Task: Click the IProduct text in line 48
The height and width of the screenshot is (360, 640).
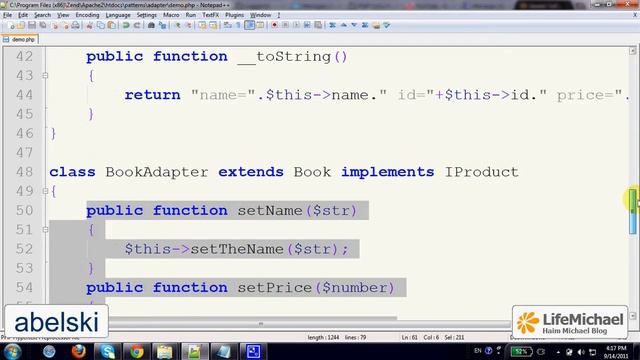Action: [482, 172]
